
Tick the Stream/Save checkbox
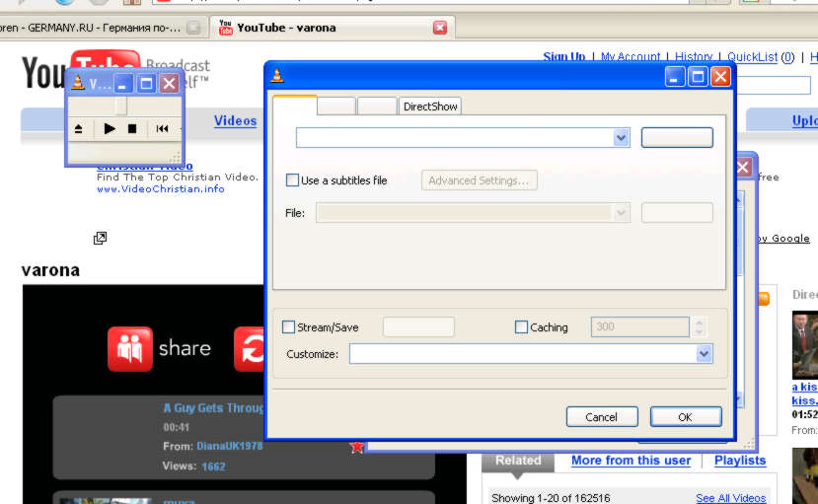(288, 327)
